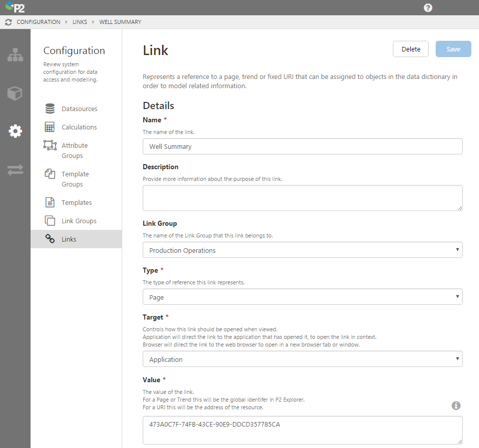Viewport: 479px width, 448px height.
Task: Click into the Description text area
Action: click(302, 198)
